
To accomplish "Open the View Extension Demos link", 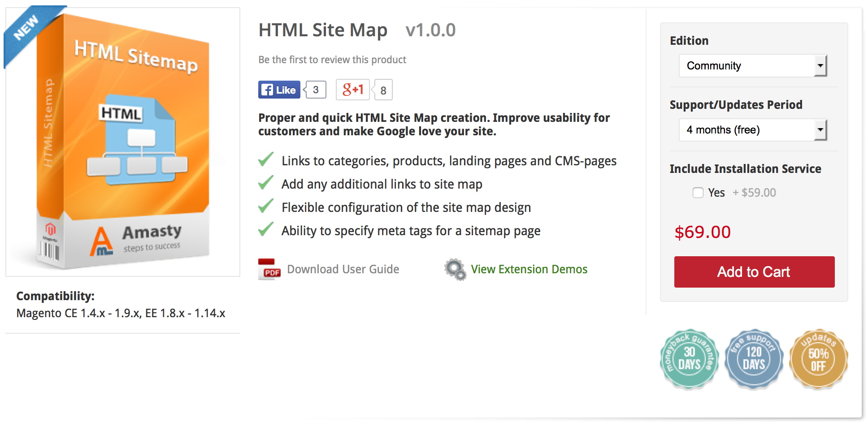I will pyautogui.click(x=529, y=269).
